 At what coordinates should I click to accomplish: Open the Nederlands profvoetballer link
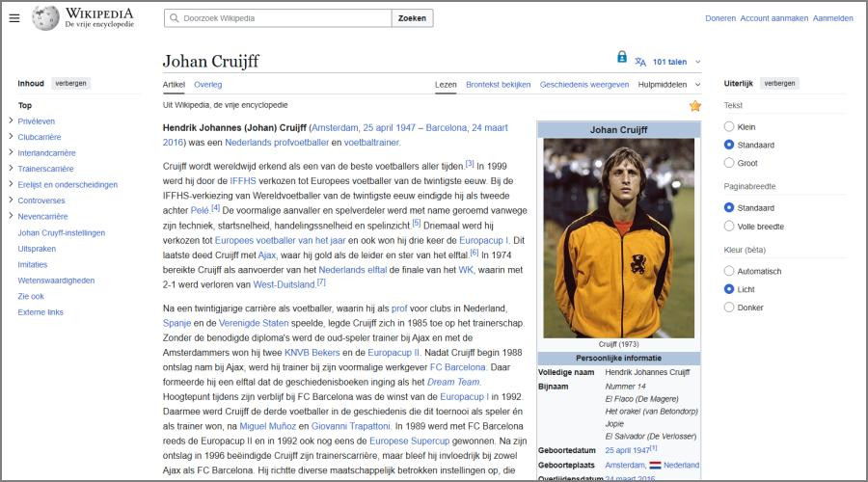[x=277, y=143]
